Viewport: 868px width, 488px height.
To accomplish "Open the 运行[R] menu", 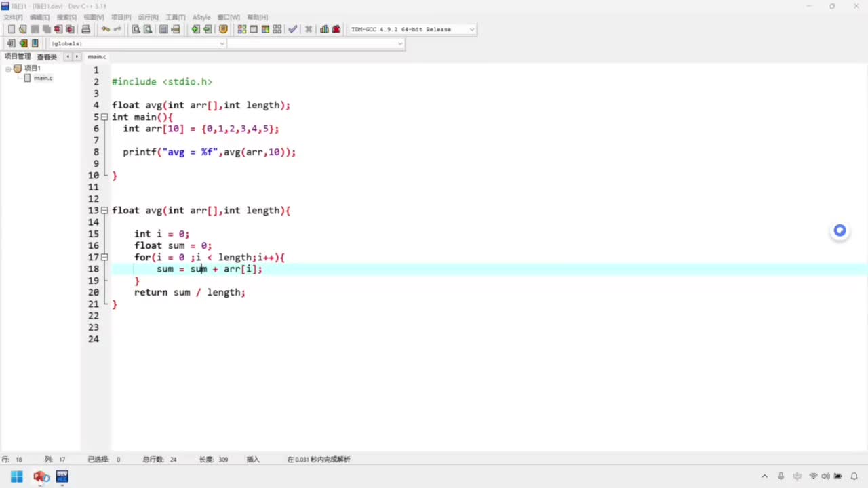I will (148, 17).
